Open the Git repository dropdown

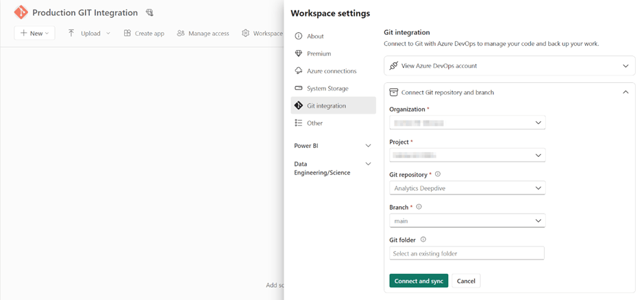coord(467,188)
